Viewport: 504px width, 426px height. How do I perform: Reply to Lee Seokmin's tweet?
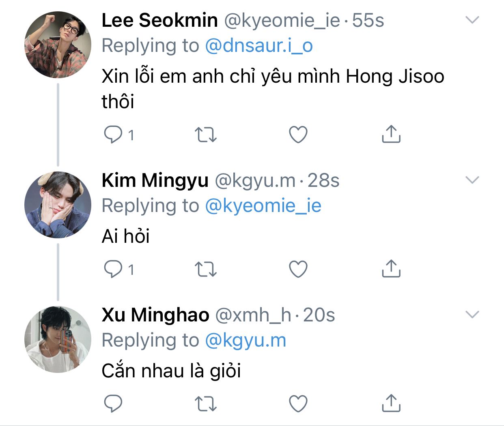(x=113, y=135)
